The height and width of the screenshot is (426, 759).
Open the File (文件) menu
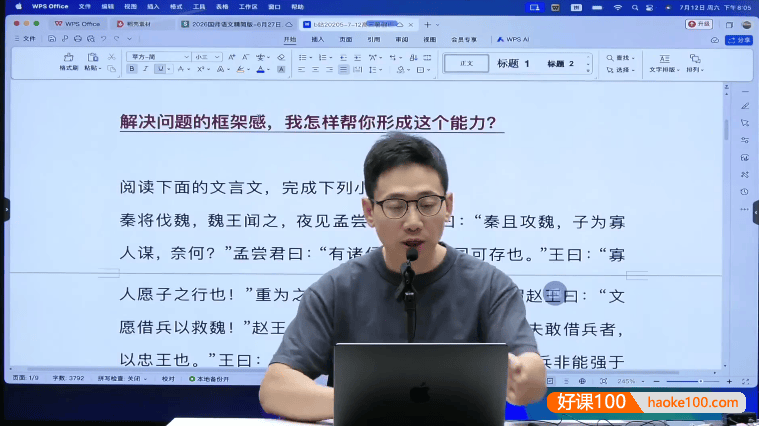click(25, 39)
